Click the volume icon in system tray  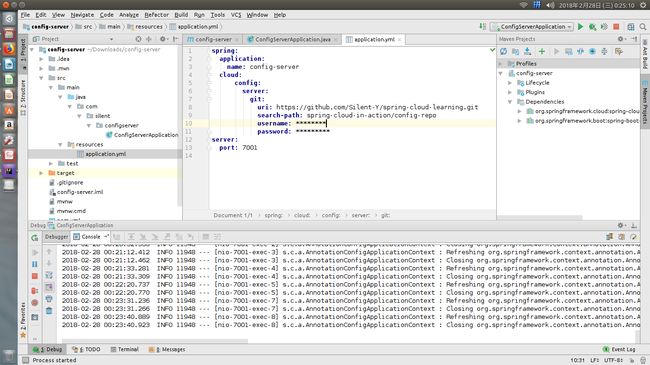coord(550,5)
